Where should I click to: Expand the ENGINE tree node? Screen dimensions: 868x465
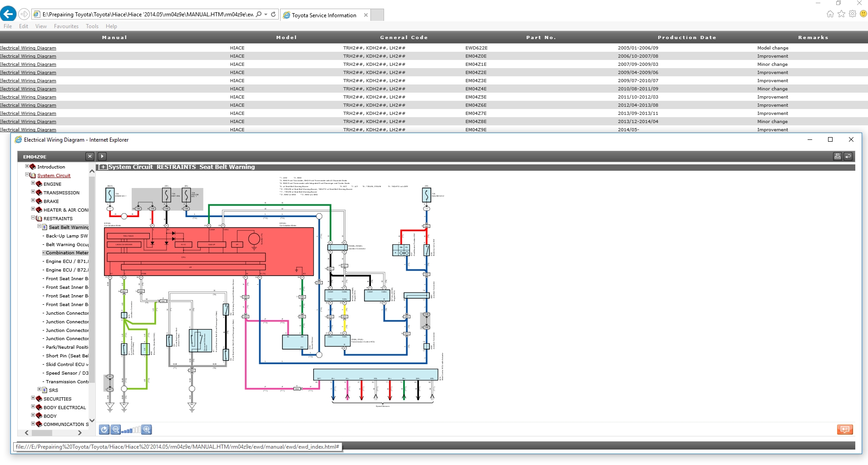point(33,183)
